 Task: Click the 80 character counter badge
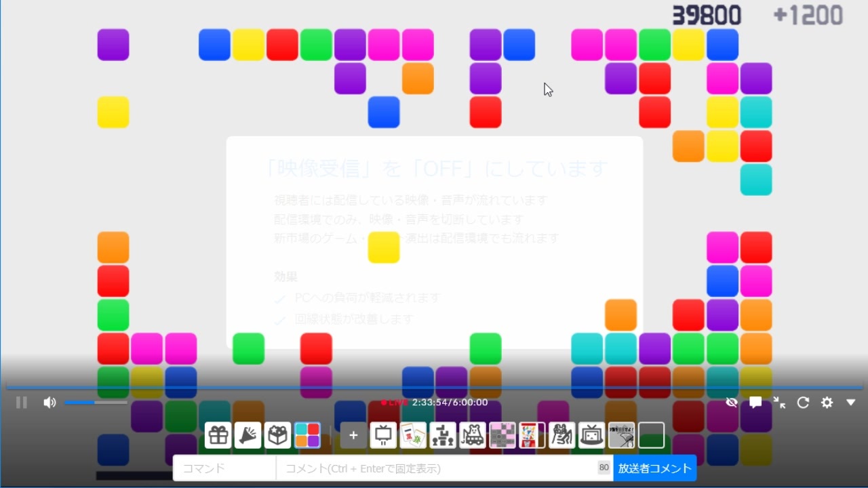604,468
